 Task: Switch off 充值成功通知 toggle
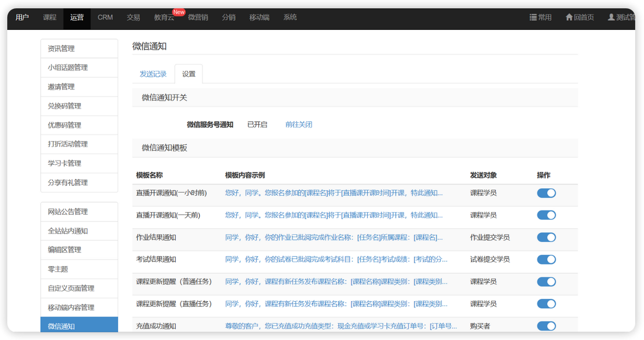(546, 326)
